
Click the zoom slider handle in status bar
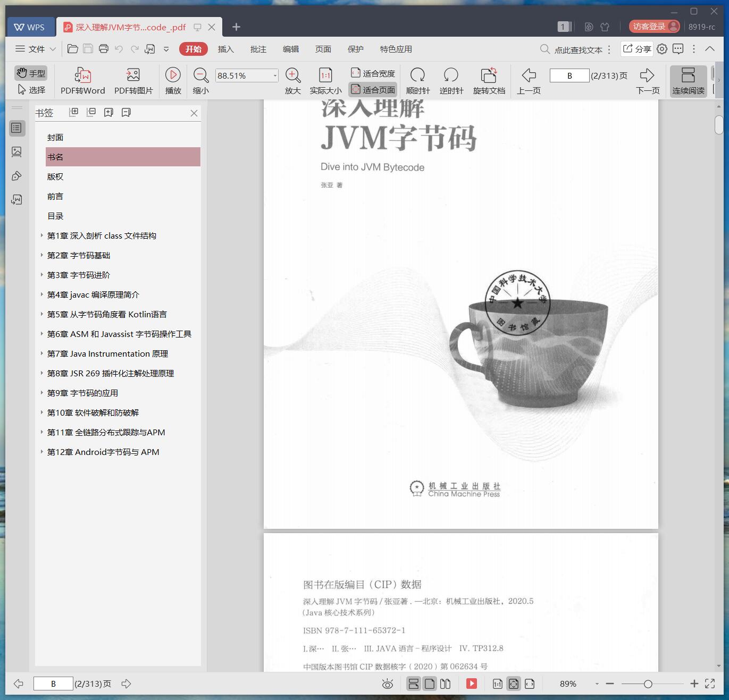pos(648,684)
